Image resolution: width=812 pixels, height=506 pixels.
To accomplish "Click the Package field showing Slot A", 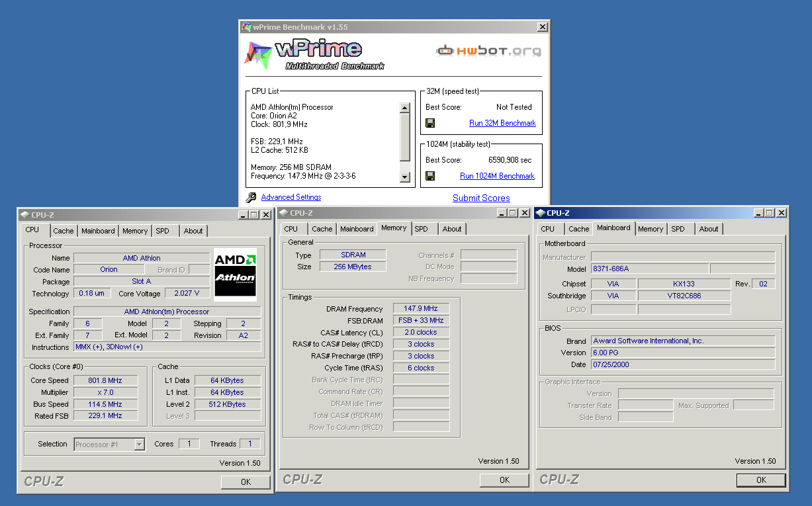I will pos(142,281).
